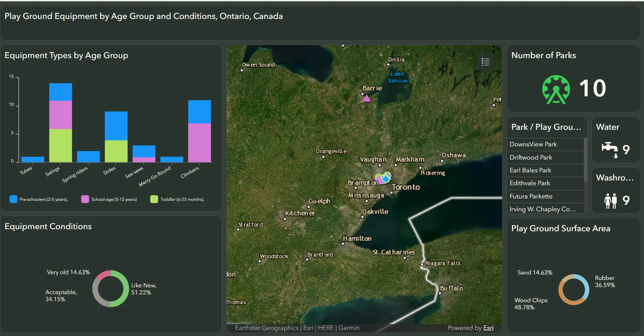The image size is (644, 336).
Task: Click the Acceptable, 34.15% label
Action: (x=61, y=296)
